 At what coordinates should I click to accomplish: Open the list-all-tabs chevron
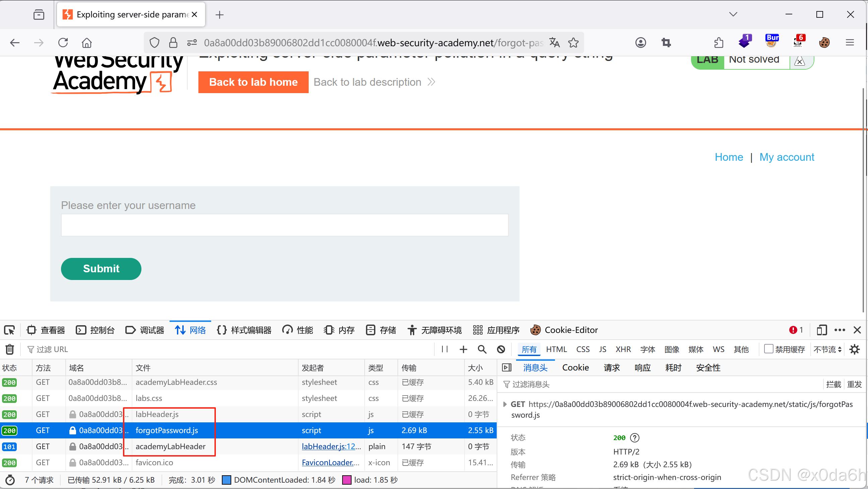(x=734, y=14)
